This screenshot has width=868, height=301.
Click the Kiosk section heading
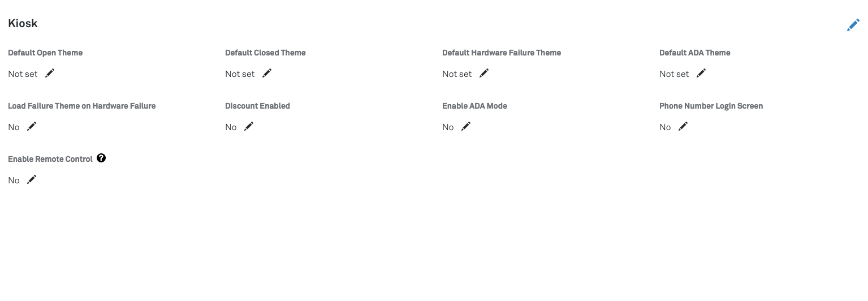point(23,24)
